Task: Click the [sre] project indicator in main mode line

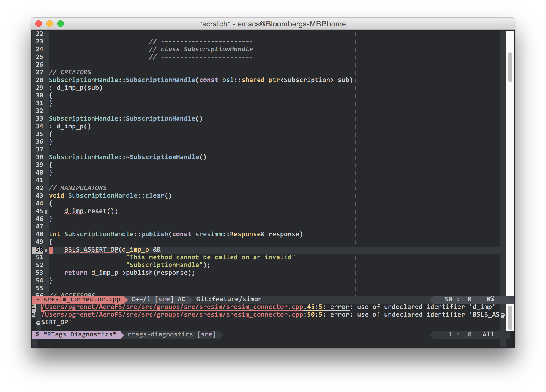Action: click(164, 299)
